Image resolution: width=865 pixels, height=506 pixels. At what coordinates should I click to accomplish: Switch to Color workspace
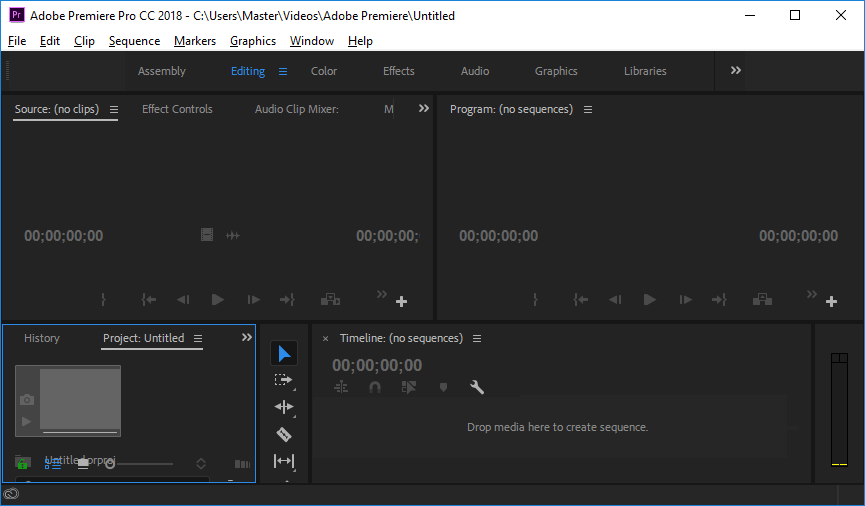pyautogui.click(x=324, y=71)
